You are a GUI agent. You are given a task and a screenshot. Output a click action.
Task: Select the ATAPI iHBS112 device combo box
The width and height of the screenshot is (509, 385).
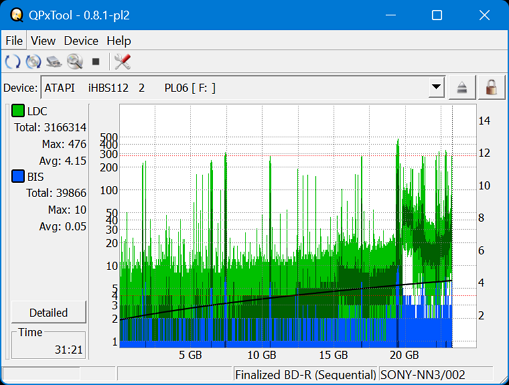[243, 88]
